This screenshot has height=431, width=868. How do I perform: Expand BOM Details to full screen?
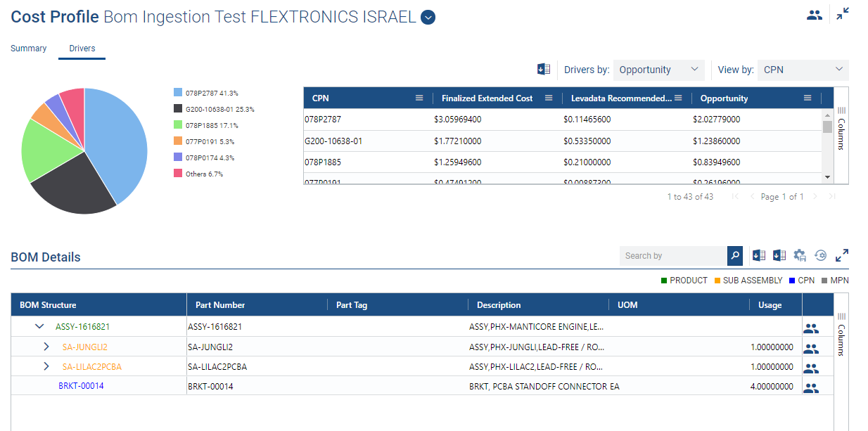841,256
